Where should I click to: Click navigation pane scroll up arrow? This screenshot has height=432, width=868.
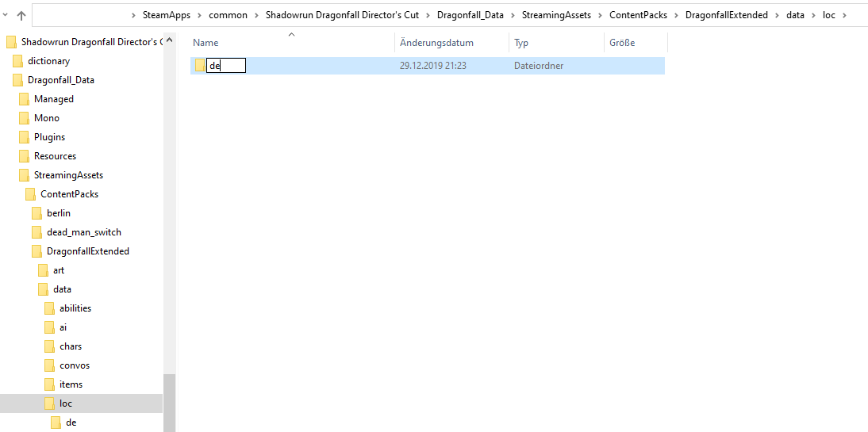169,40
